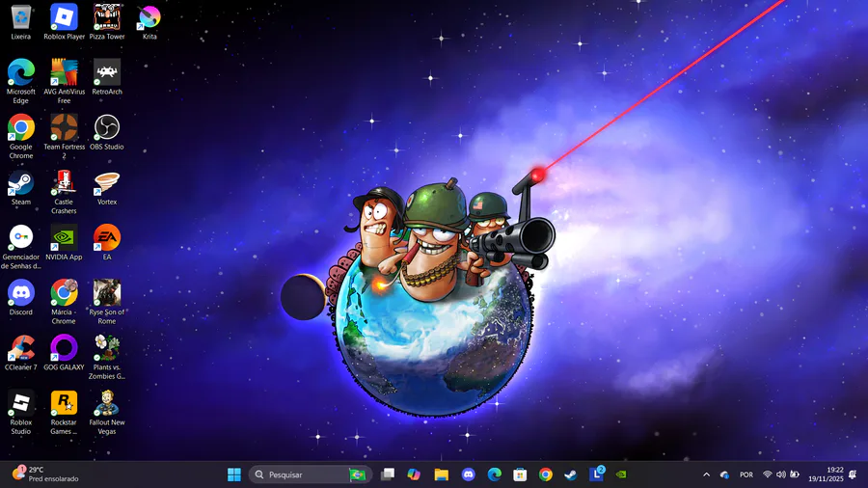Open the clock showing 19:22 19/11/2025
The height and width of the screenshot is (488, 868).
(826, 474)
